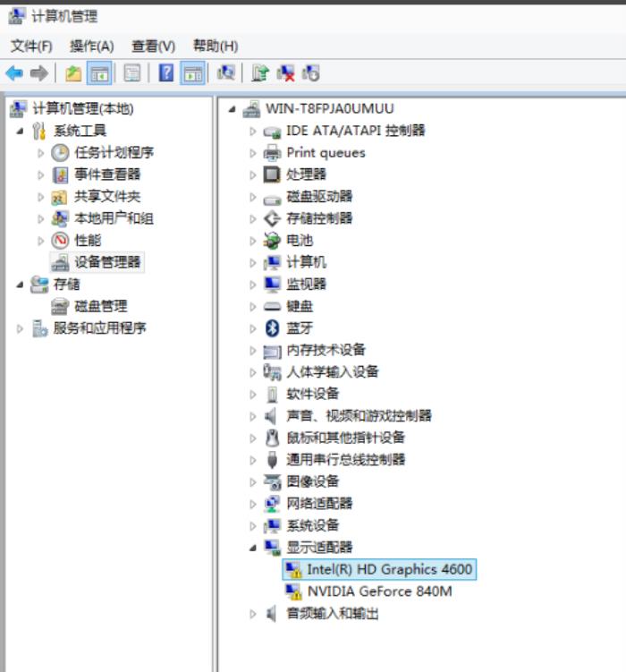Open 磁盘管理 in the left tree

tap(100, 306)
